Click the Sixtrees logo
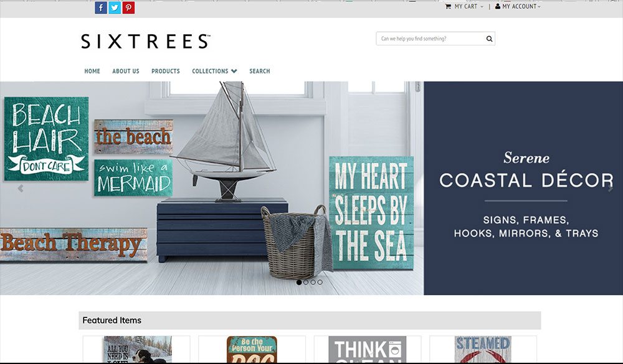 145,41
